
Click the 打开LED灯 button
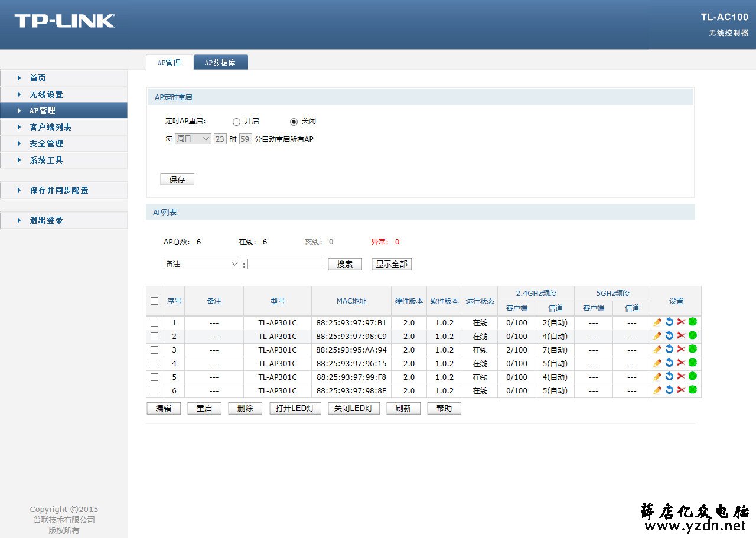point(295,408)
